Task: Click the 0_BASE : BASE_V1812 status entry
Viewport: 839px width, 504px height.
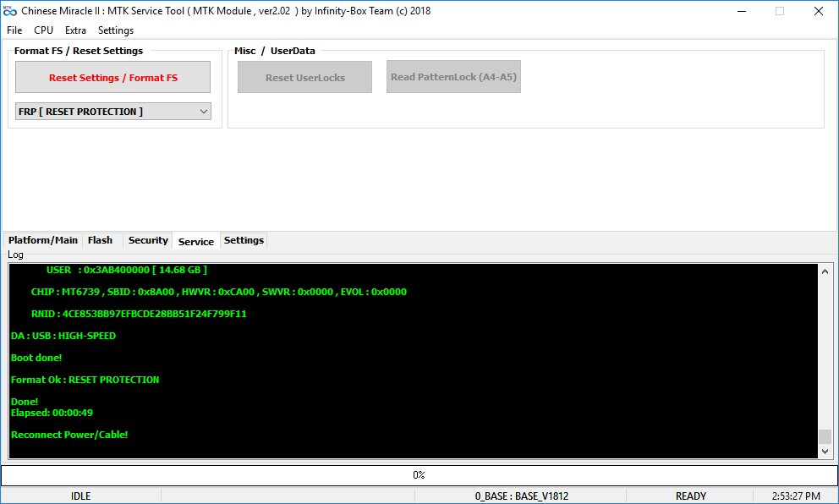Action: [522, 496]
